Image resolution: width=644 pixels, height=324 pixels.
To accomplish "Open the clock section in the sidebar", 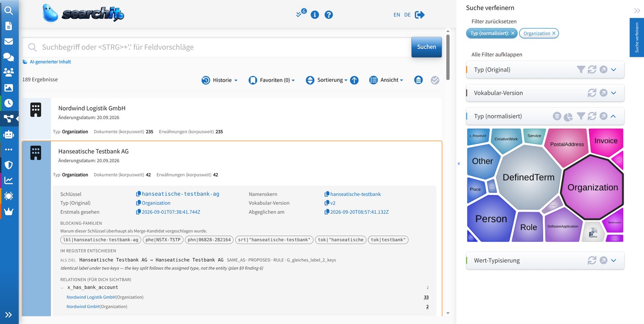I will (x=8, y=103).
